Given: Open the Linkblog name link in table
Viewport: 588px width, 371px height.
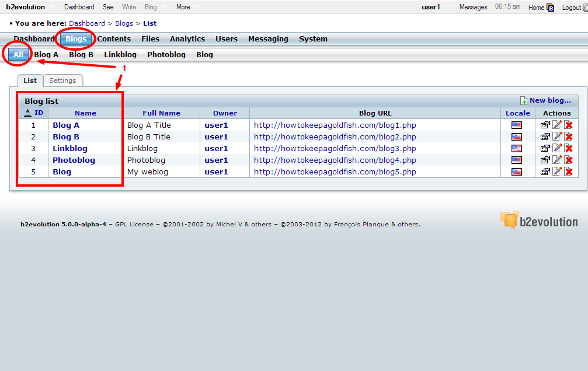Looking at the screenshot, I should coord(69,148).
